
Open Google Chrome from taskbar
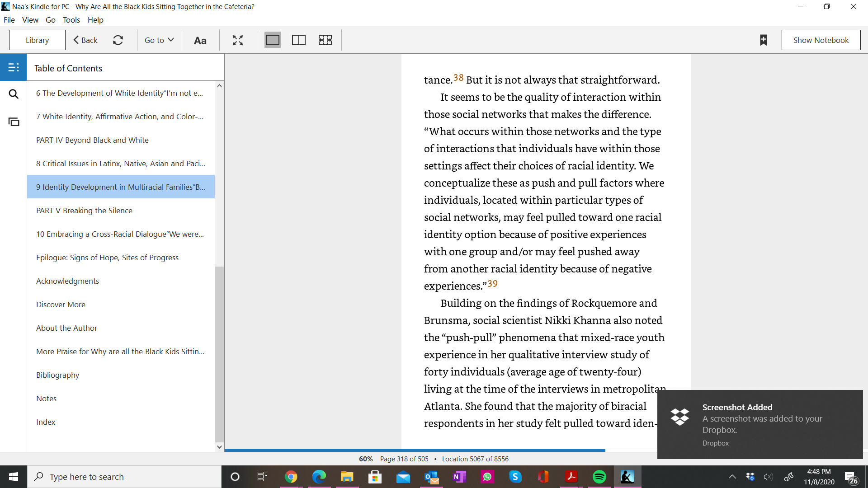pyautogui.click(x=291, y=477)
